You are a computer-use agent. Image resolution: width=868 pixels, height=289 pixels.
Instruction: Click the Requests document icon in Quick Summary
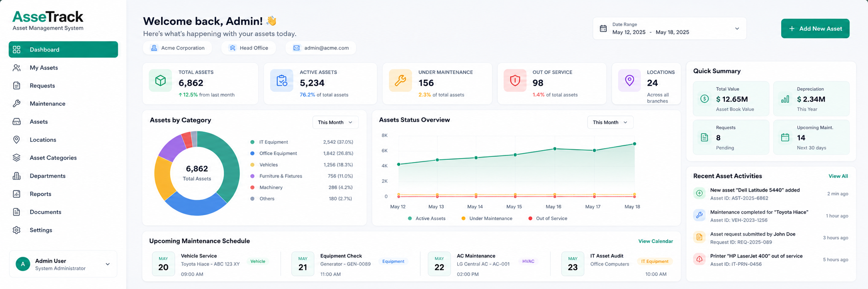click(705, 137)
